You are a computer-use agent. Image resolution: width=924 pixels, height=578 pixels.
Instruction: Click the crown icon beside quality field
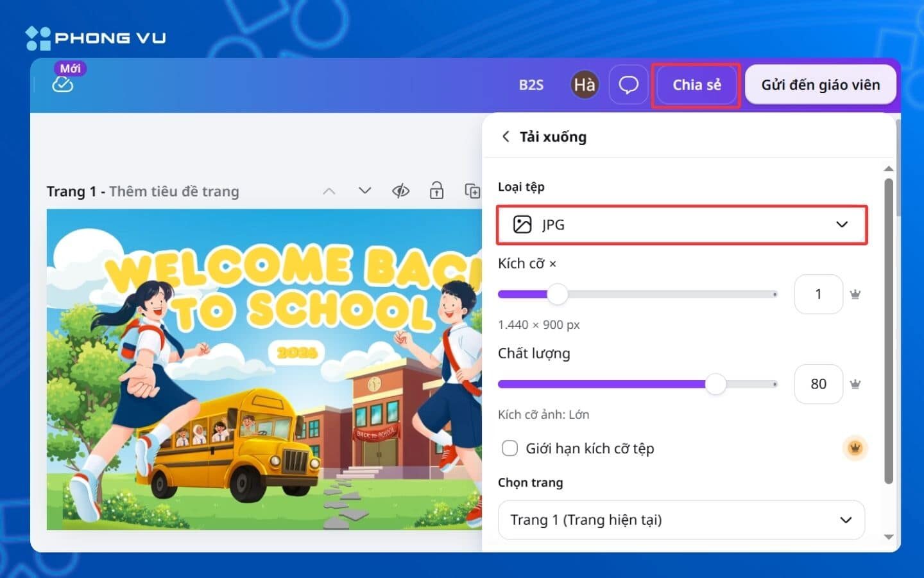coord(855,384)
